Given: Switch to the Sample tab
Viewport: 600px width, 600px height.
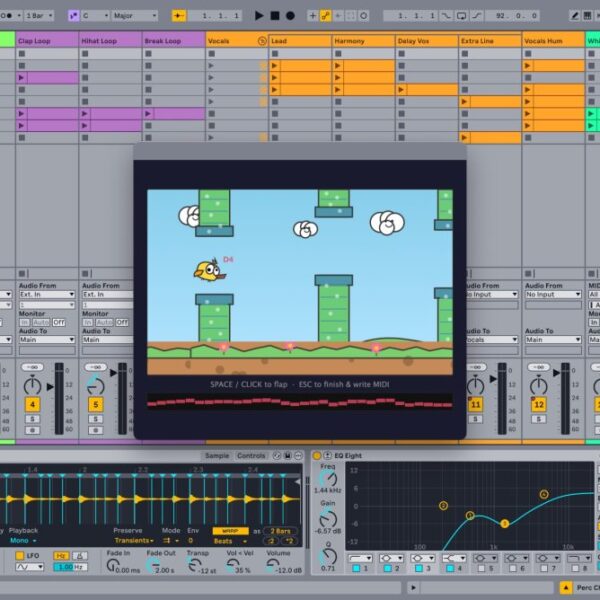Looking at the screenshot, I should point(217,455).
